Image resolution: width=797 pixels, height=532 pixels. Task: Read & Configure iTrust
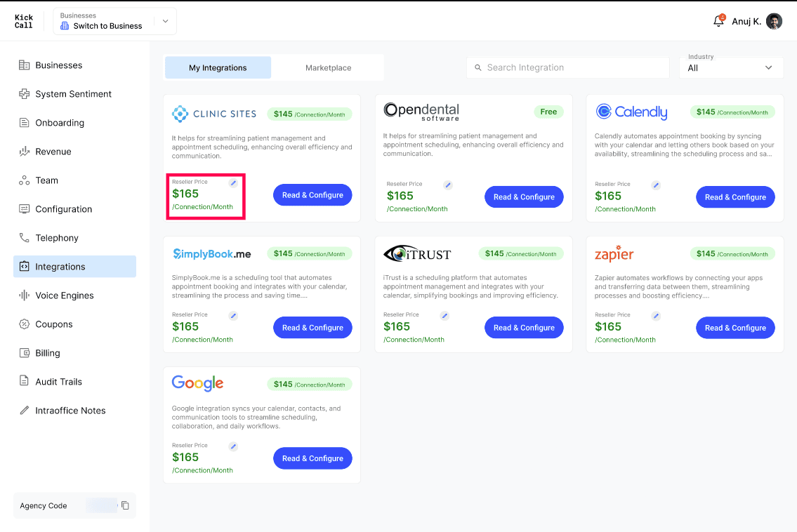pos(524,328)
